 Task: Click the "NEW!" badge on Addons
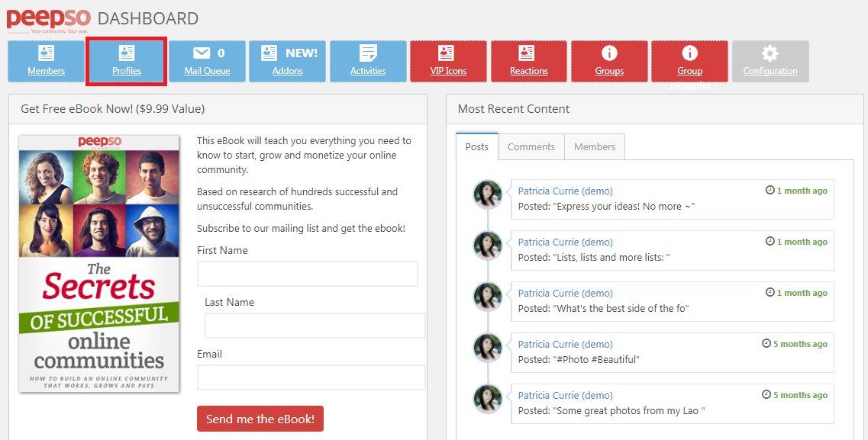click(302, 53)
